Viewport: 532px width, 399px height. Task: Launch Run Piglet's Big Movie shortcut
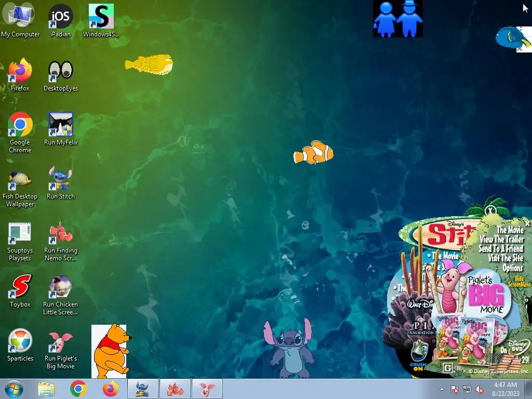(x=60, y=351)
